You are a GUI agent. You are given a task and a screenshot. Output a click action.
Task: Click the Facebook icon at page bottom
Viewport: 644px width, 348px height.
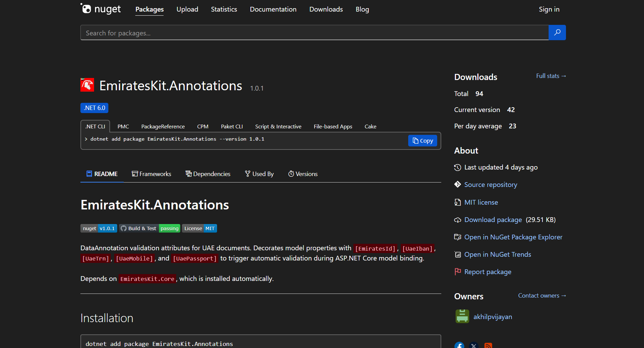459,345
